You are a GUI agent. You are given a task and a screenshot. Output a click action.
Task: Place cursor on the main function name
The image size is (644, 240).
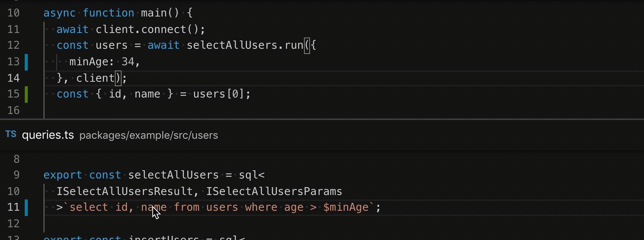(x=154, y=13)
